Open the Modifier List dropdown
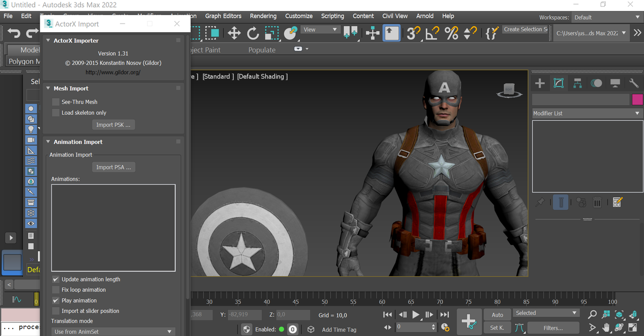The height and width of the screenshot is (336, 644). 587,113
